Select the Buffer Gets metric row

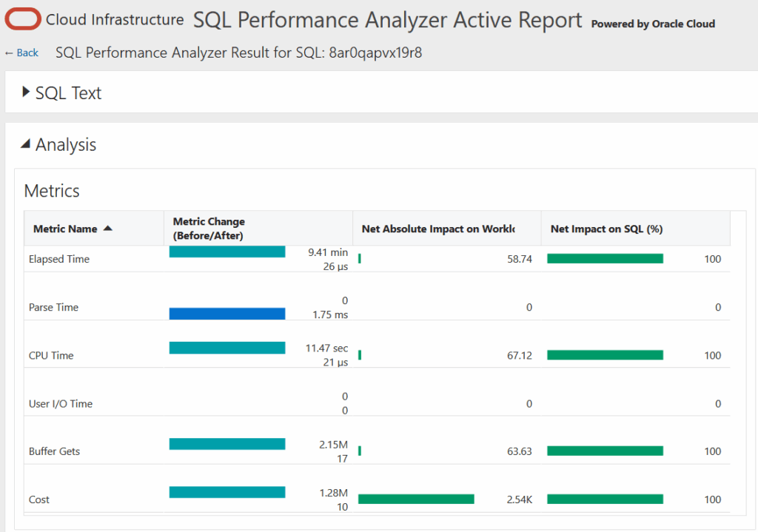pos(54,451)
